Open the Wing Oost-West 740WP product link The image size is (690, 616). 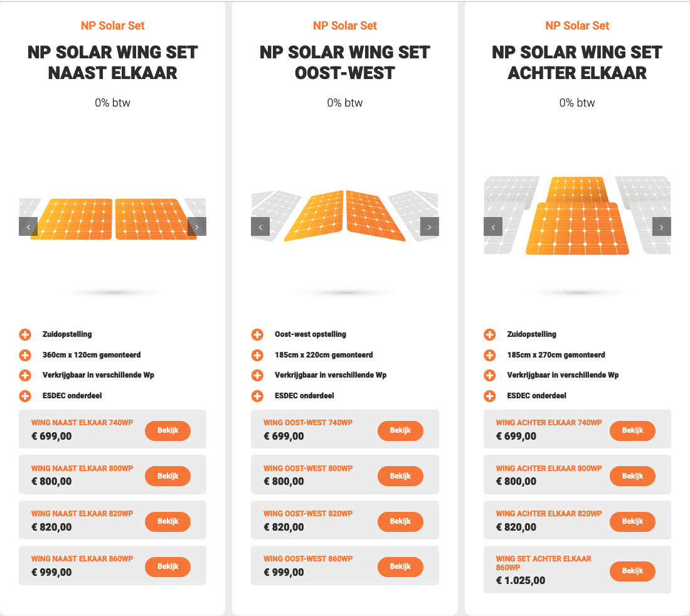(x=308, y=423)
